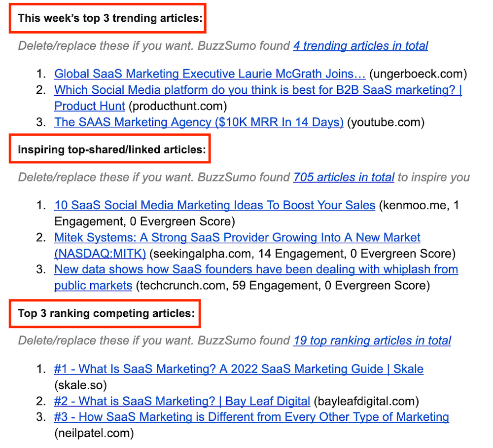Open the Laurie McGrath Joins article link
Viewport: 493px width, 448px height.
210,74
